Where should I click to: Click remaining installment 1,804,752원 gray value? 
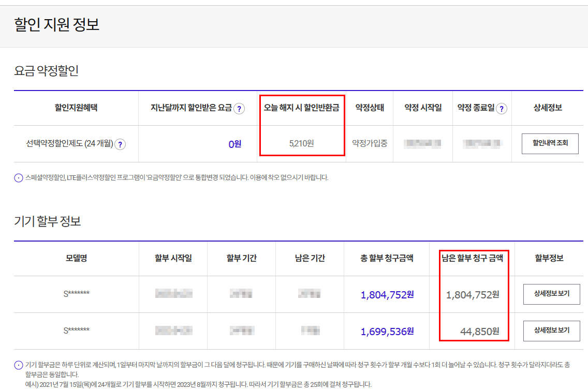pyautogui.click(x=473, y=295)
